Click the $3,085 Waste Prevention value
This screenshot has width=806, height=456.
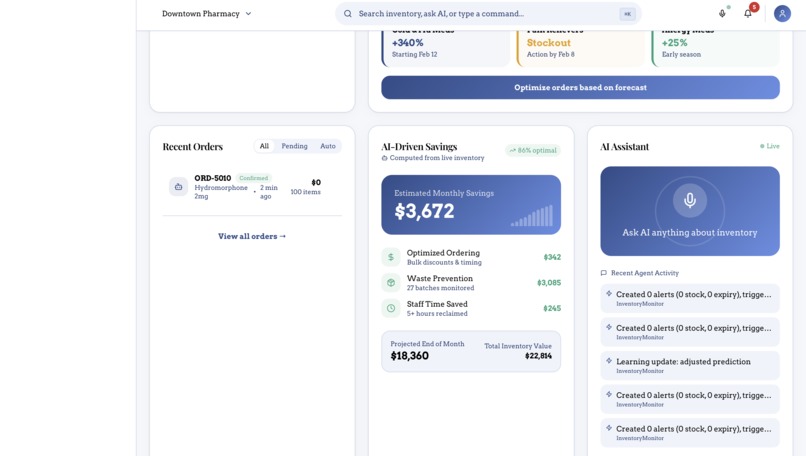tap(548, 282)
